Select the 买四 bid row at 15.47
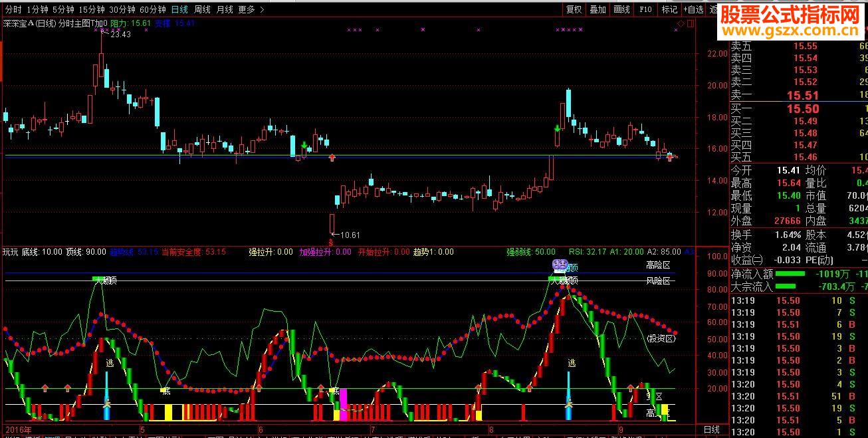The width and height of the screenshot is (868, 438). (799, 145)
